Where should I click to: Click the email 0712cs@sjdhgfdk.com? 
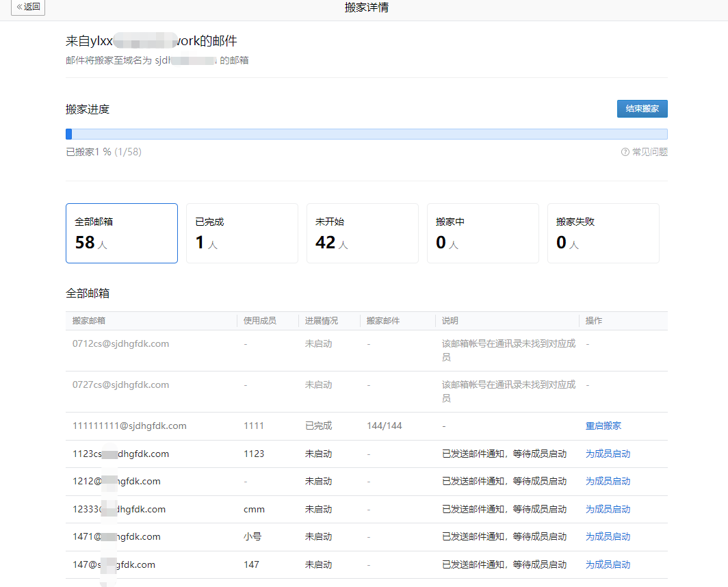pyautogui.click(x=120, y=343)
